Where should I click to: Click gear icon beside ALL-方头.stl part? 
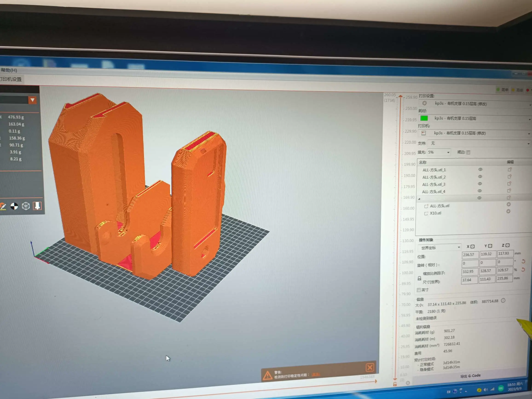509,204
